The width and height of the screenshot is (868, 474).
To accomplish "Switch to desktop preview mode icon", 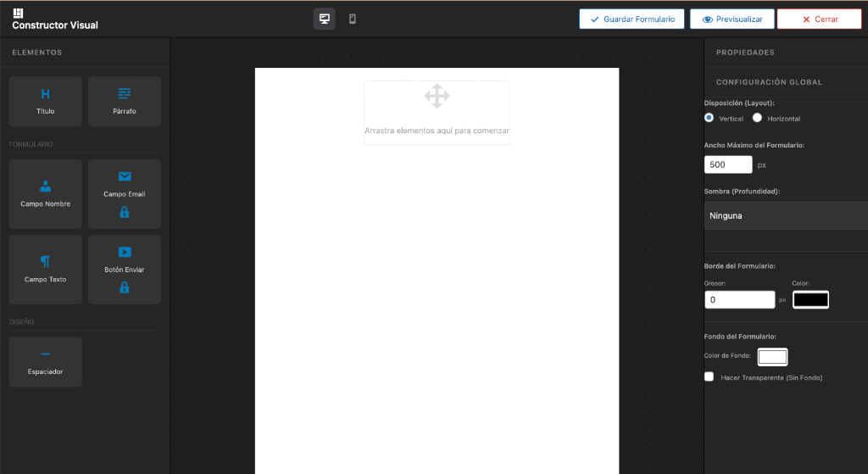I will 324,19.
